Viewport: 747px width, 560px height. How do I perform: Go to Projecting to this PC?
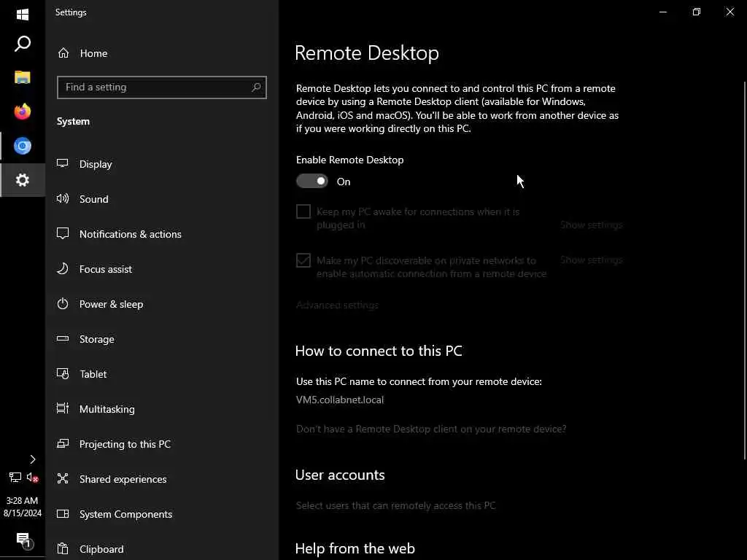tap(125, 444)
